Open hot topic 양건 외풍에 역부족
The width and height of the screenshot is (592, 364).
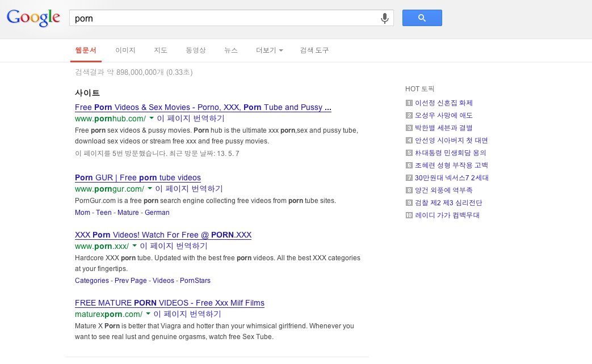[x=444, y=190]
